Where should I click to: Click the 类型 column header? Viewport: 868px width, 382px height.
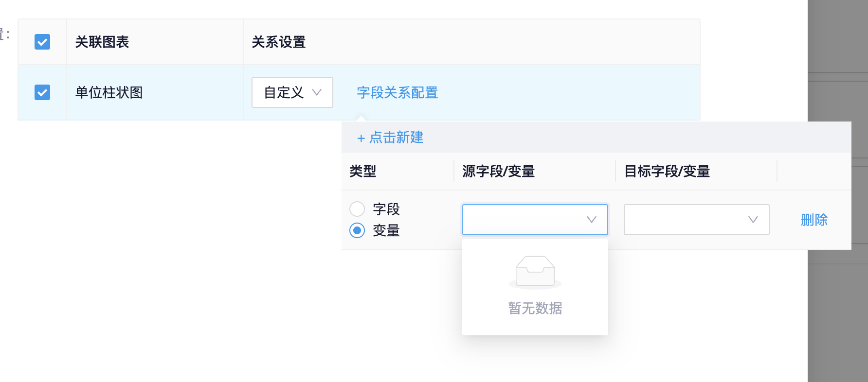click(363, 171)
